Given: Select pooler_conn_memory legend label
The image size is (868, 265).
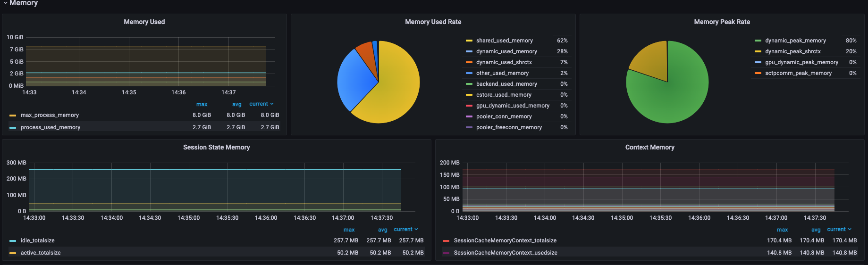Looking at the screenshot, I should pos(504,116).
